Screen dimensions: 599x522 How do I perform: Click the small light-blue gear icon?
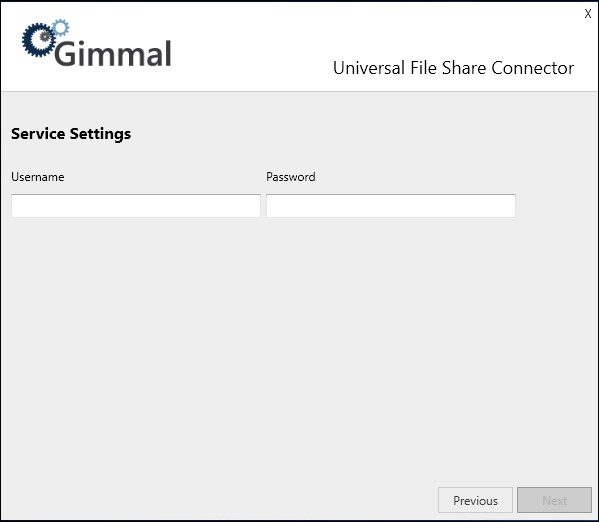(61, 28)
